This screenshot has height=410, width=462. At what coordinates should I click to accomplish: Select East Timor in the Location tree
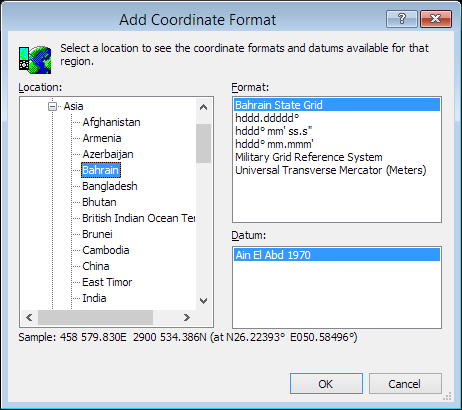click(107, 282)
